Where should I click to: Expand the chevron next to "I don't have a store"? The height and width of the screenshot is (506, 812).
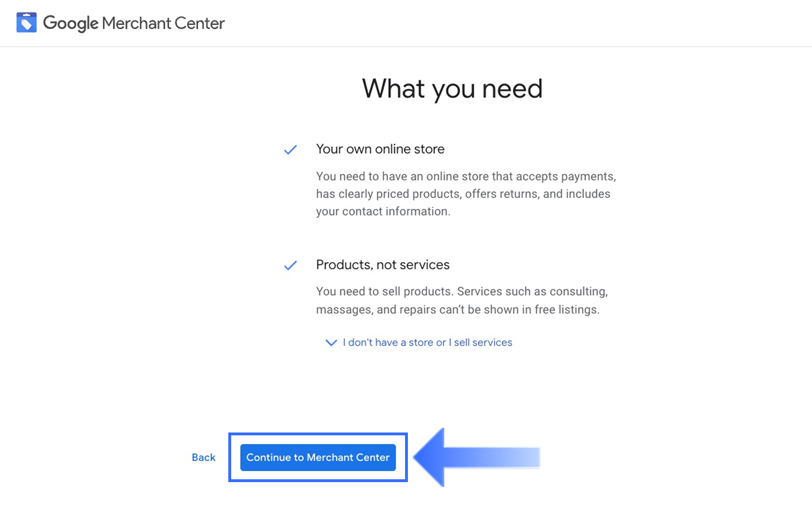(331, 343)
